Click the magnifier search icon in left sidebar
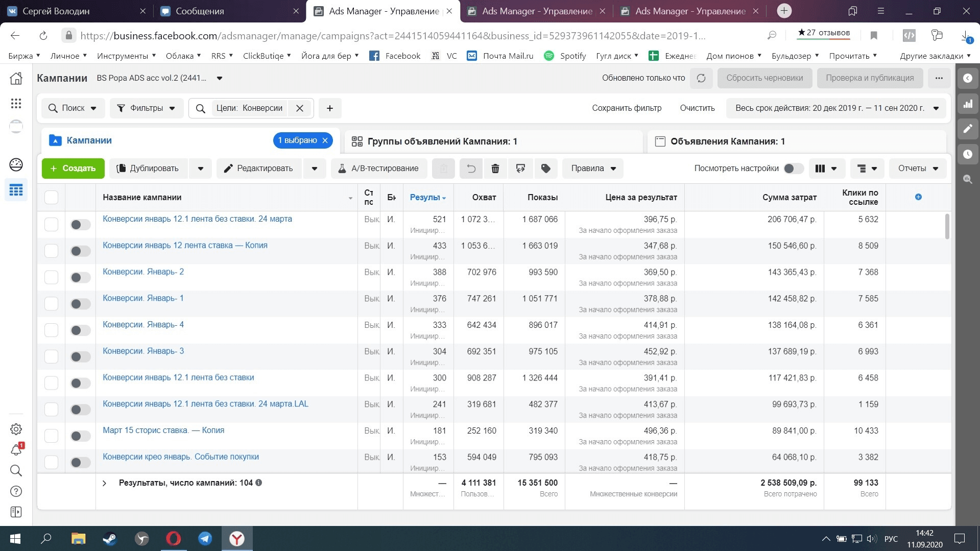980x551 pixels. (x=16, y=470)
